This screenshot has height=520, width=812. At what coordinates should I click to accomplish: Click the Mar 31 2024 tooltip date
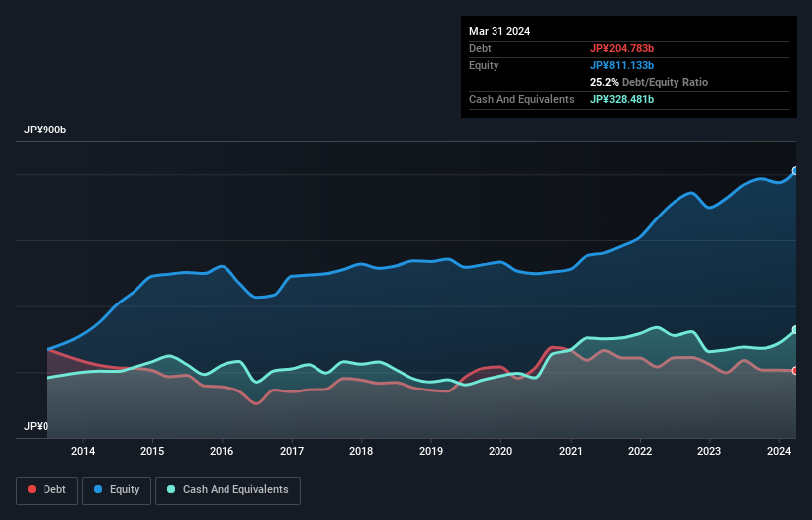(x=499, y=31)
